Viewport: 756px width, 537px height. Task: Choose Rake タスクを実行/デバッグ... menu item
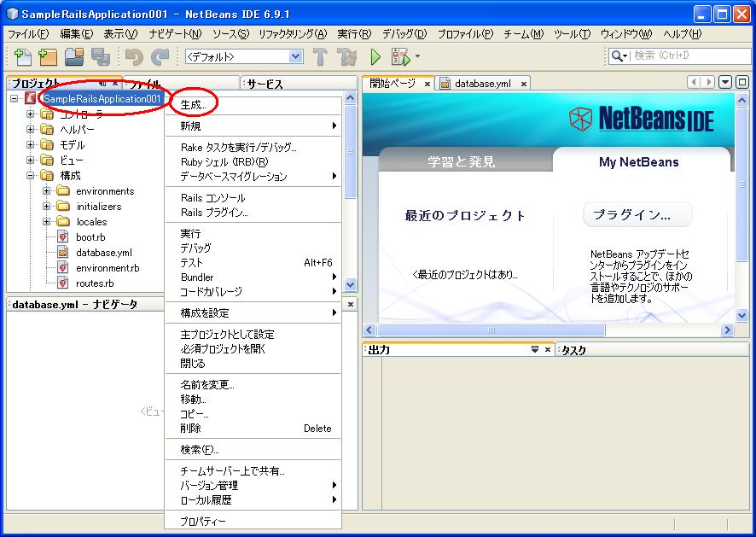tap(253, 147)
